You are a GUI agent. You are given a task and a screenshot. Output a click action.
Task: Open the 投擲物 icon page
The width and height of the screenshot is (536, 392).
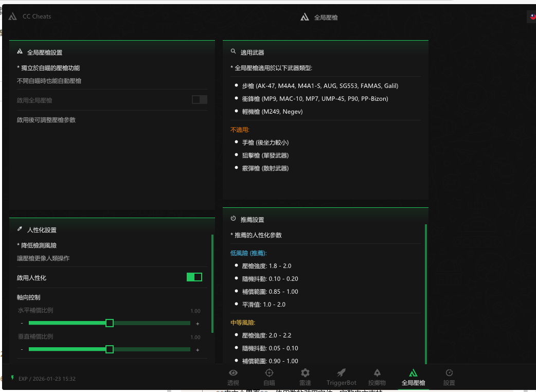pyautogui.click(x=377, y=373)
